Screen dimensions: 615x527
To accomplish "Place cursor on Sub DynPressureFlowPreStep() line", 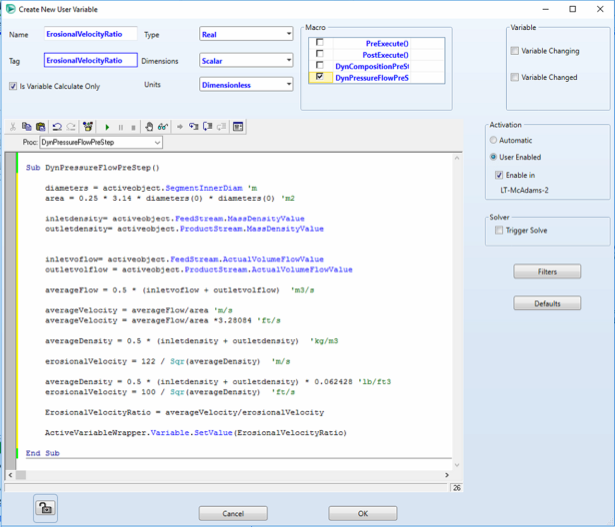I will (93, 167).
